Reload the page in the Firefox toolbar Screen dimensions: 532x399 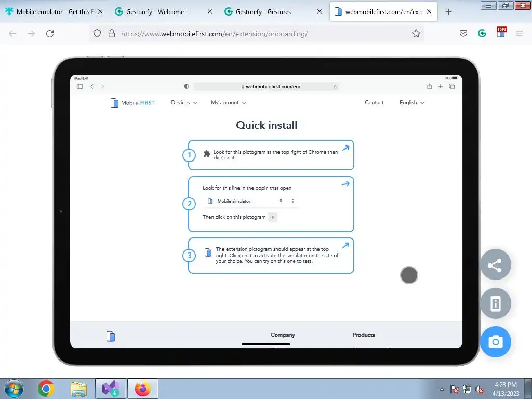[50, 34]
